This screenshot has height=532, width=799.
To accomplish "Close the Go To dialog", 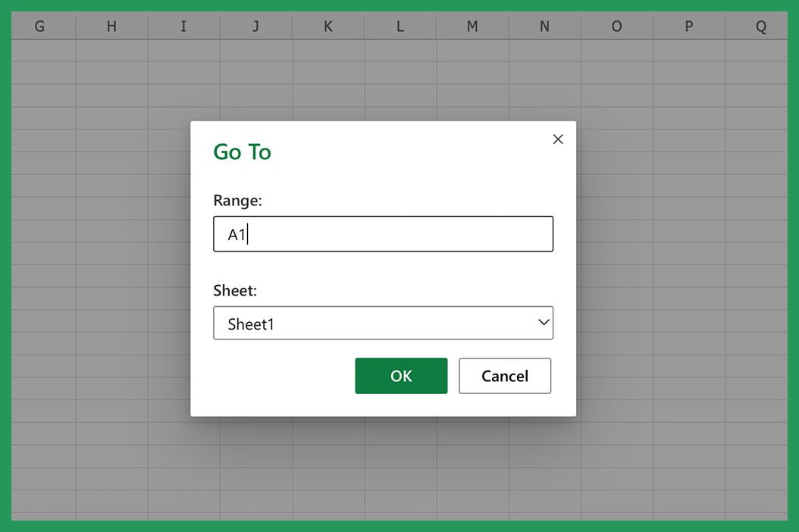I will pos(558,139).
